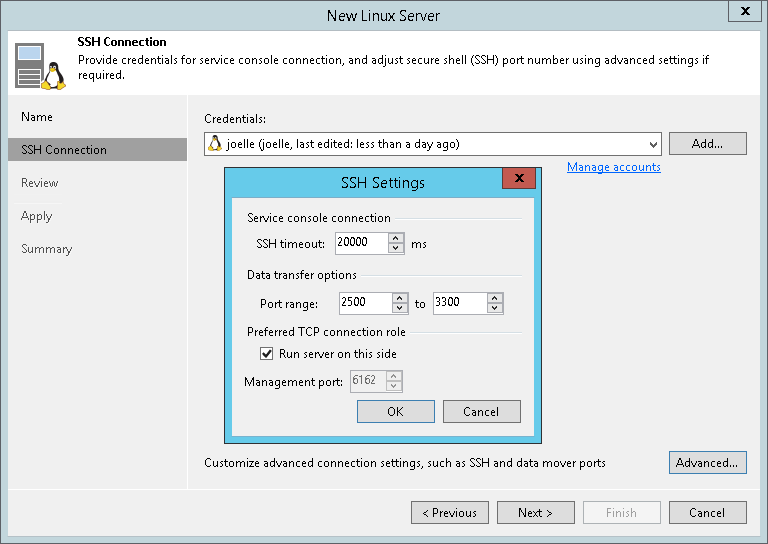Click the 'SSH timeout:' label
This screenshot has width=768, height=544.
[x=290, y=243]
